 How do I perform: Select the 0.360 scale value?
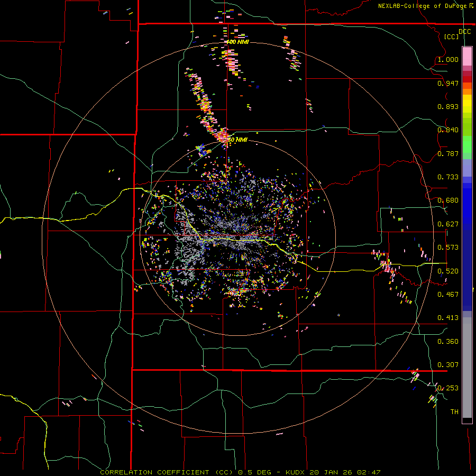tap(448, 342)
